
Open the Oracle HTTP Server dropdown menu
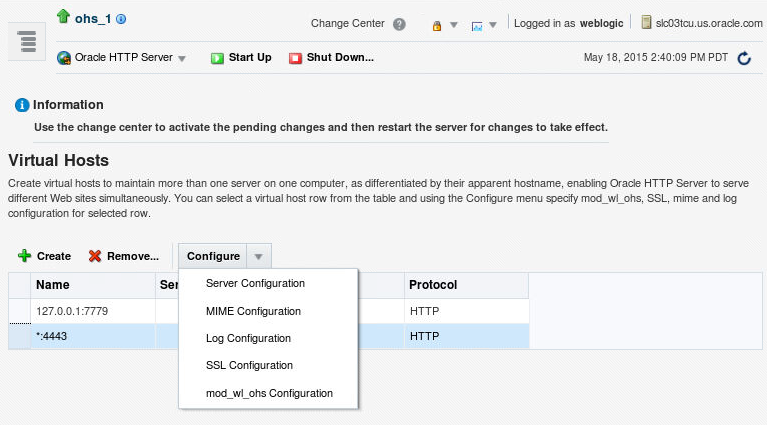pyautogui.click(x=182, y=59)
